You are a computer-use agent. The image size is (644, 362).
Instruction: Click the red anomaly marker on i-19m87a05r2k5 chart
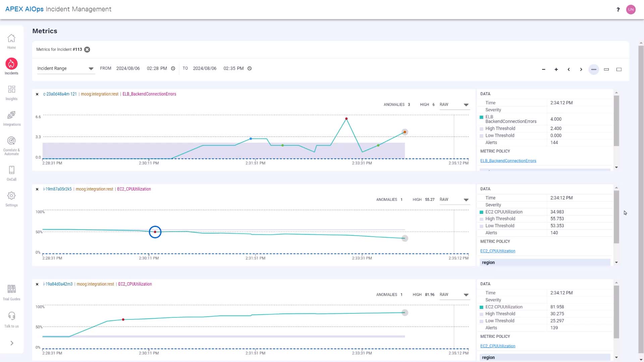coord(155,232)
